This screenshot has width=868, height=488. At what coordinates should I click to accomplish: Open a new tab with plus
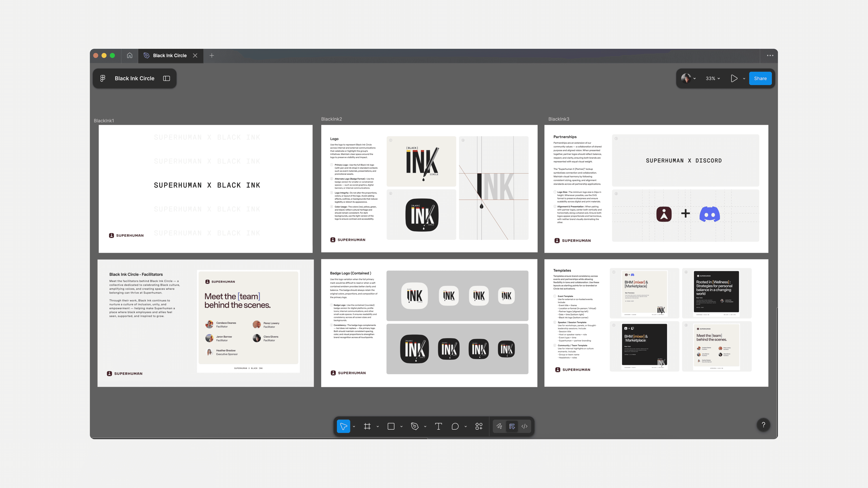pos(212,55)
